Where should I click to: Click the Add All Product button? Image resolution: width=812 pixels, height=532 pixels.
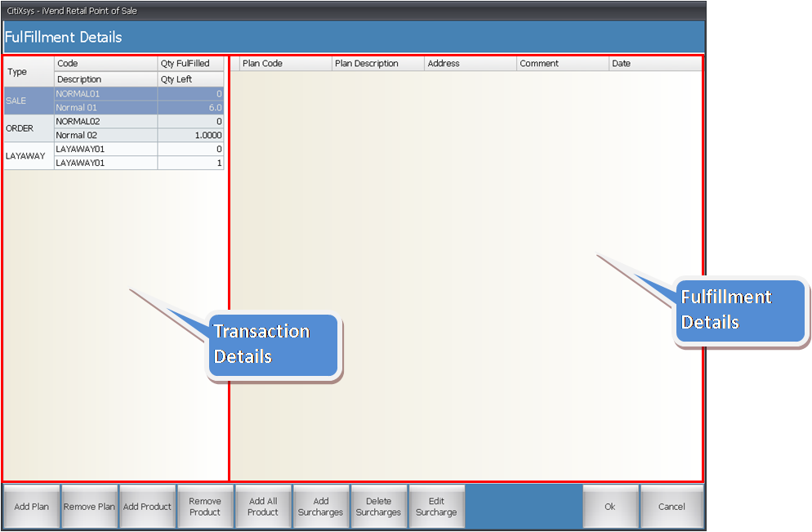click(x=263, y=507)
